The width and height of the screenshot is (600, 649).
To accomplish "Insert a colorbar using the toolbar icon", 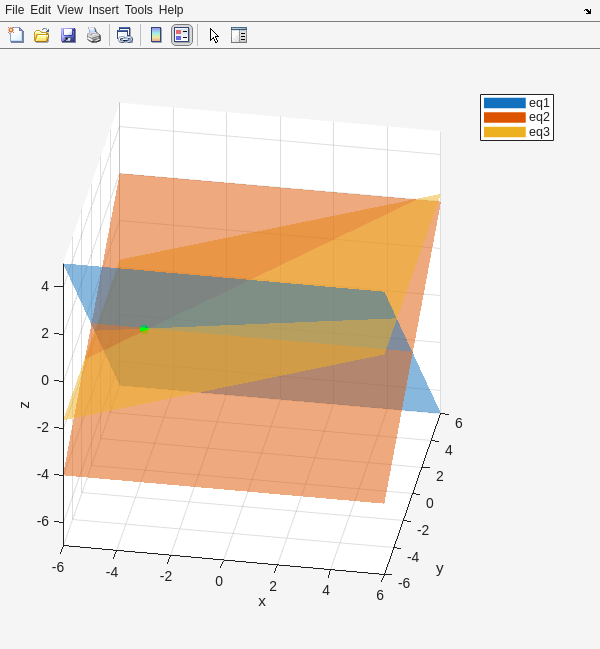I will pos(156,35).
